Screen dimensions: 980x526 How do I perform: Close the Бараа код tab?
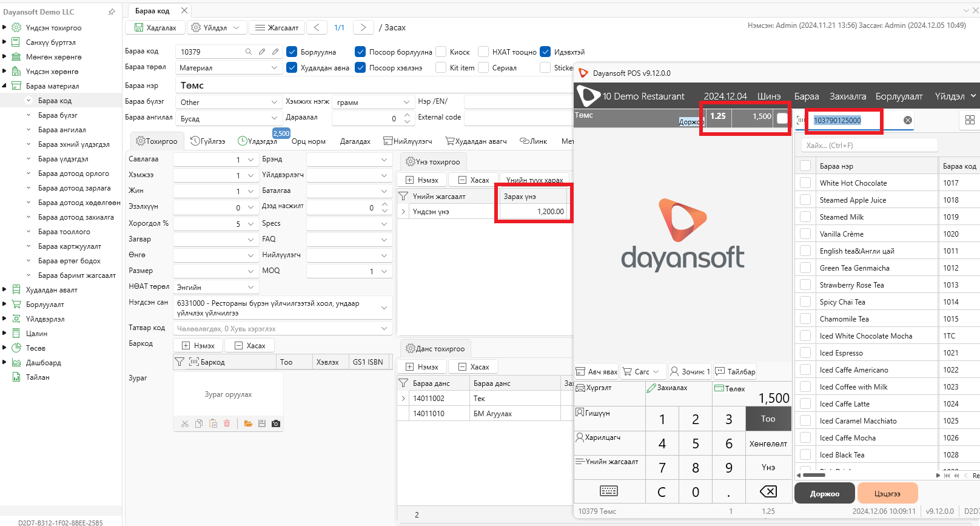(184, 10)
